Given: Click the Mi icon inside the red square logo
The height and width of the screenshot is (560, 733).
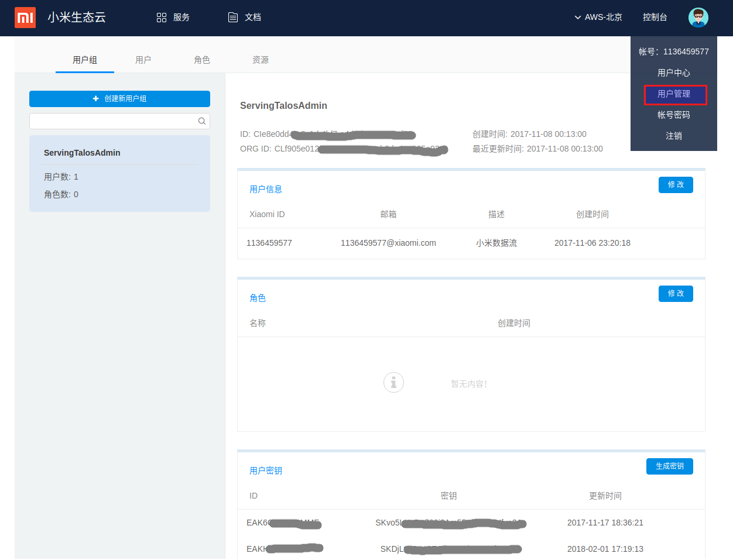Looking at the screenshot, I should tap(25, 18).
